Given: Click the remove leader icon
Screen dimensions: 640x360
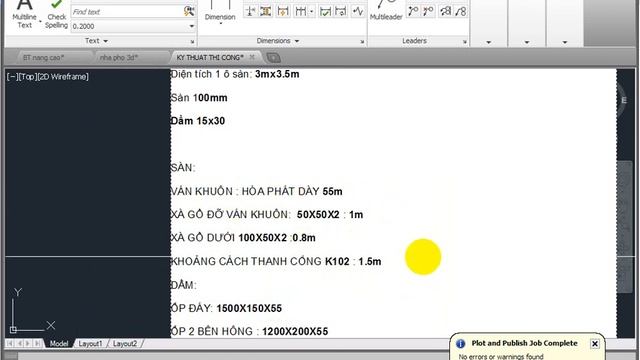Looking at the screenshot, I should click(428, 11).
